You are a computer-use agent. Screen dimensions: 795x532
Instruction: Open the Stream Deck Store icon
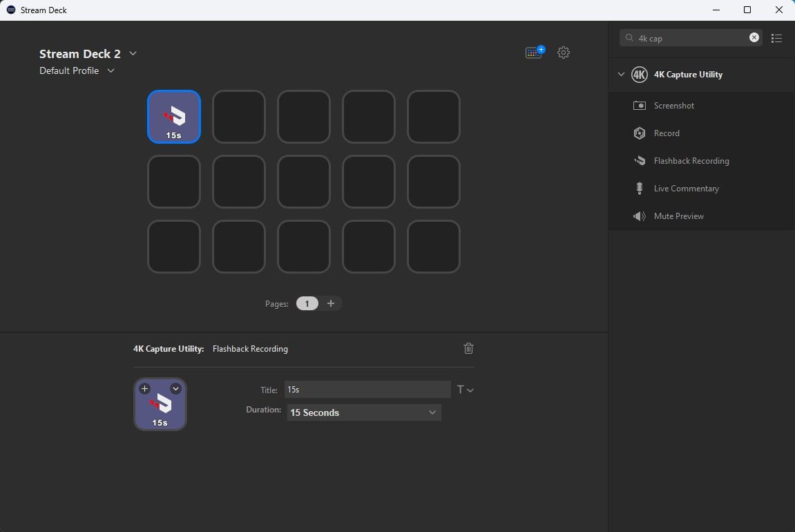pyautogui.click(x=534, y=53)
